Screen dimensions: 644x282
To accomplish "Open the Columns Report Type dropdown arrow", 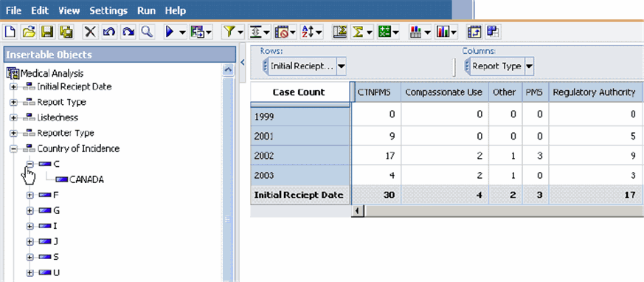I will pyautogui.click(x=530, y=66).
